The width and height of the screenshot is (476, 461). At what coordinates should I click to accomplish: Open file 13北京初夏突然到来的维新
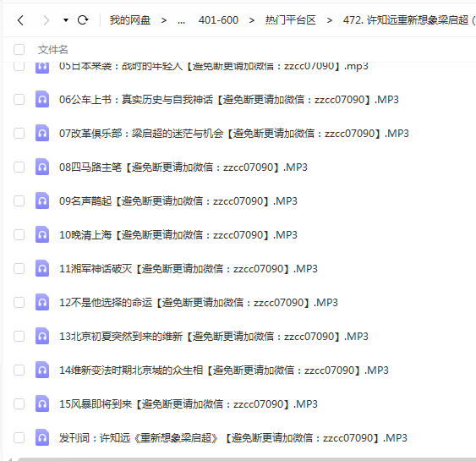(x=213, y=336)
